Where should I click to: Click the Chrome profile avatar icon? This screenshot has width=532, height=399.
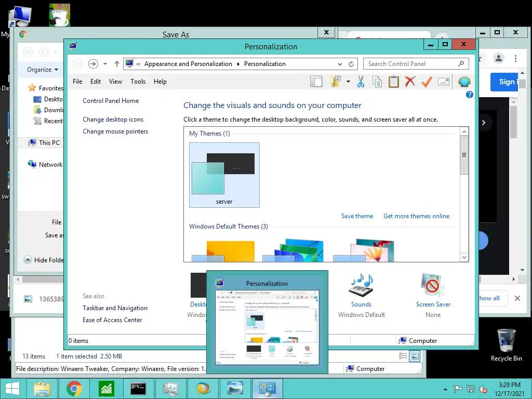[499, 58]
